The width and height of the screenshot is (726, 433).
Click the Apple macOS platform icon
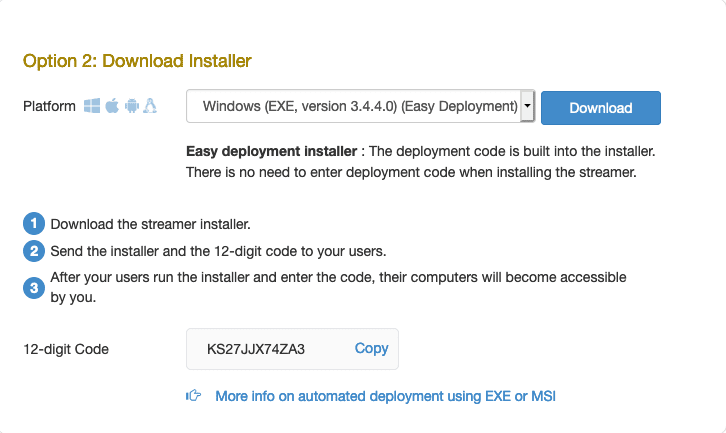click(x=112, y=106)
